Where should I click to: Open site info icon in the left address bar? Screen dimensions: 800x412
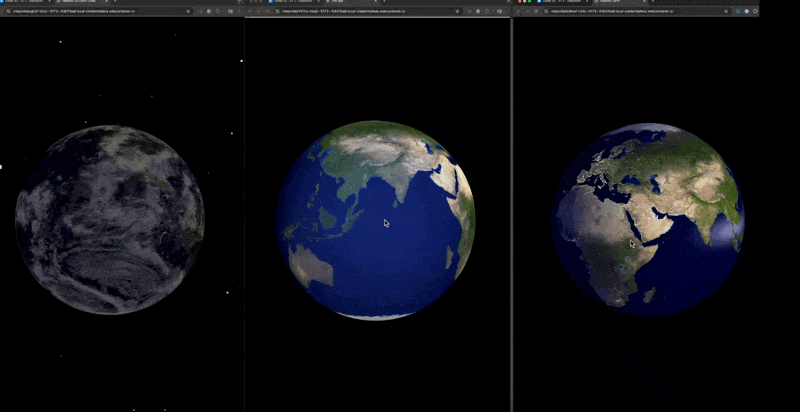coord(8,11)
